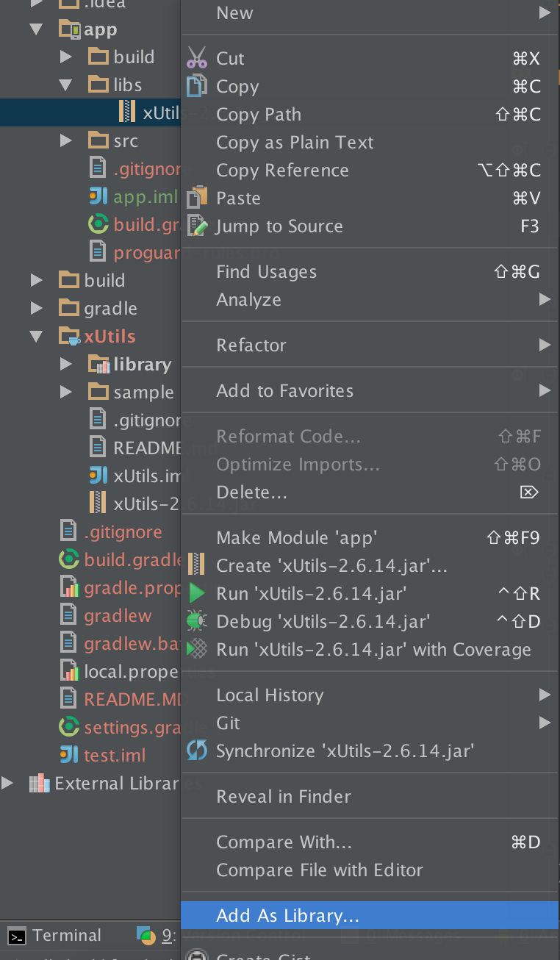560x960 pixels.
Task: Click the Synchronize refresh icon
Action: [197, 751]
